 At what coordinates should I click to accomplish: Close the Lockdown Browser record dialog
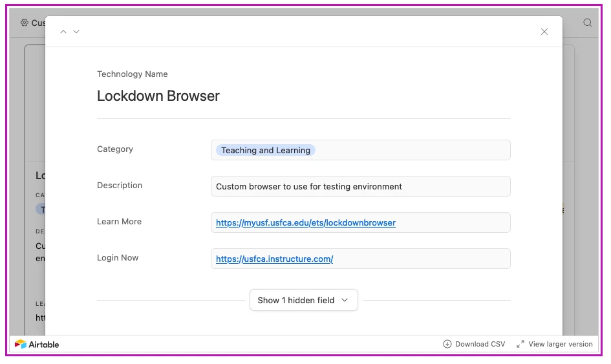544,32
